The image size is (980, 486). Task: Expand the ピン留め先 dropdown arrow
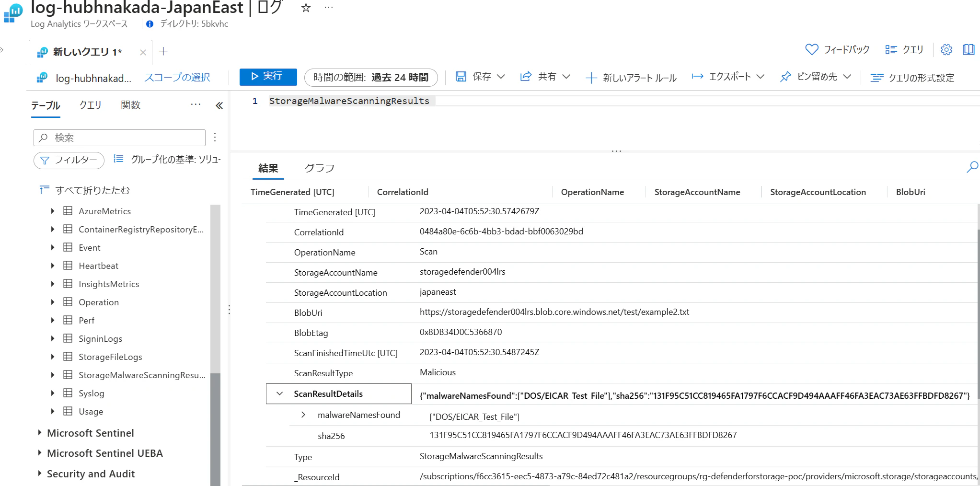pyautogui.click(x=847, y=77)
